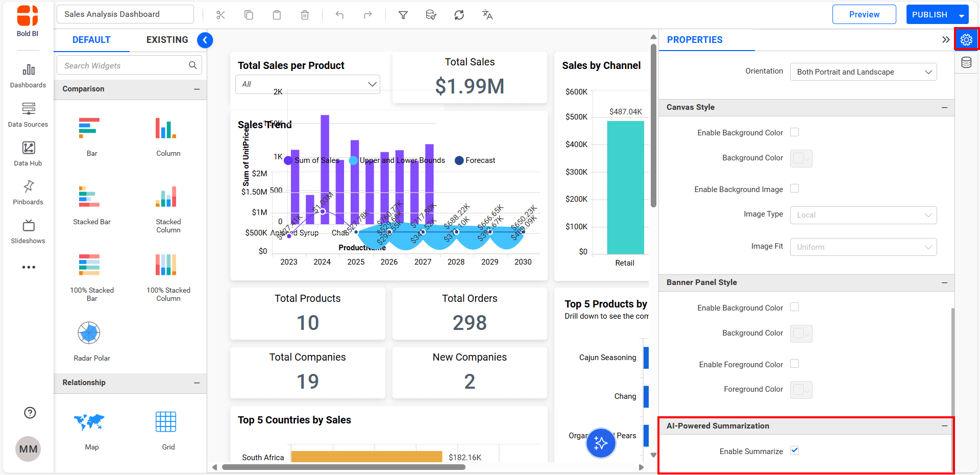
Task: Open the Image Fit dropdown
Action: coord(863,247)
